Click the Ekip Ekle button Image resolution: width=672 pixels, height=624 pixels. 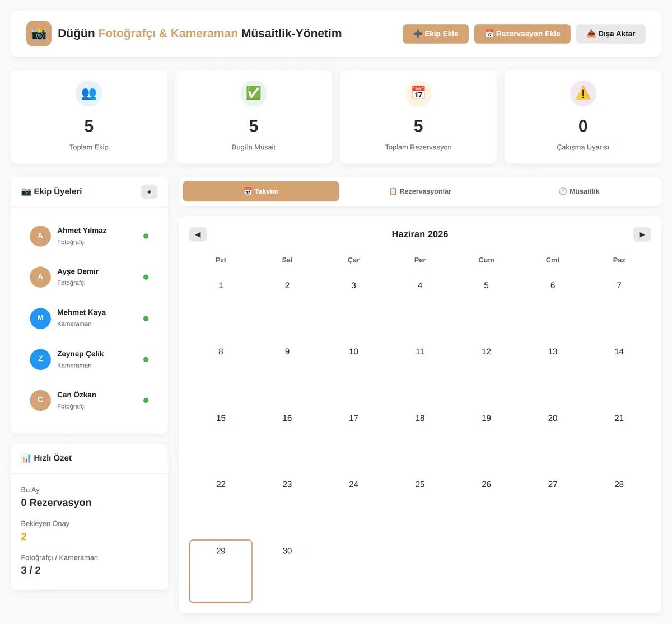[x=436, y=34]
